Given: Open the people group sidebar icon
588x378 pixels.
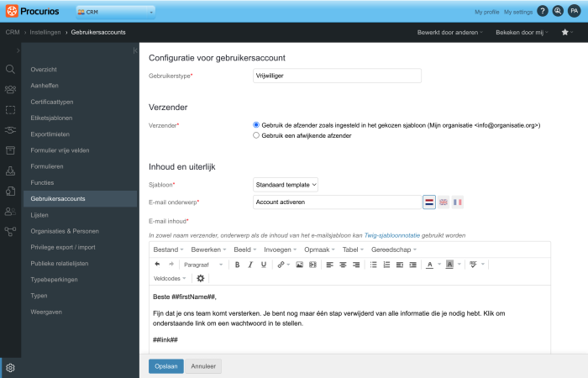Looking at the screenshot, I should click(10, 89).
